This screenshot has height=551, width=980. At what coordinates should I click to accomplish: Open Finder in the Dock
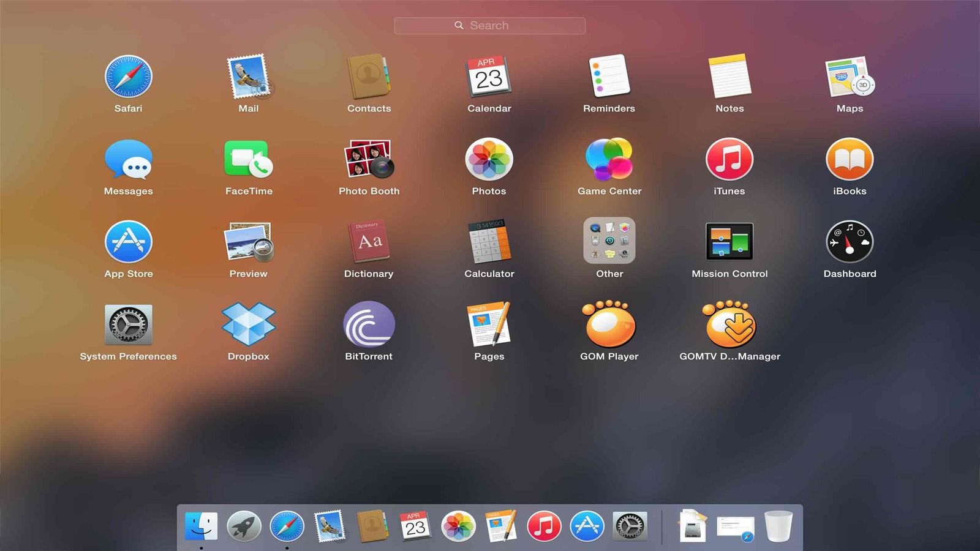click(201, 526)
